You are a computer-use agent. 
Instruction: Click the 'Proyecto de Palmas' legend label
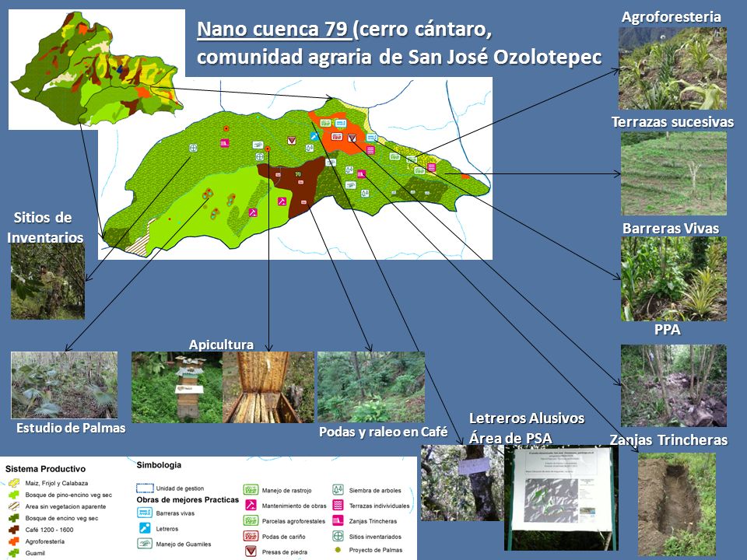coord(376,550)
